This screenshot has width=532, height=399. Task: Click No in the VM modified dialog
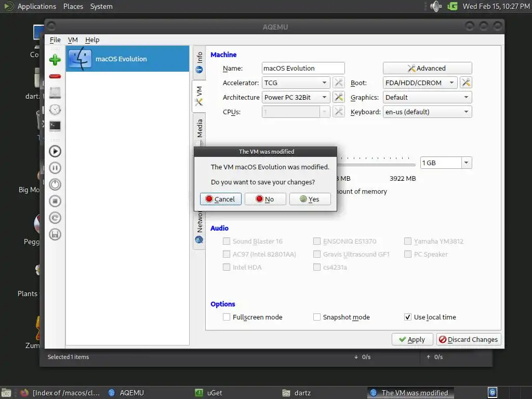point(265,199)
